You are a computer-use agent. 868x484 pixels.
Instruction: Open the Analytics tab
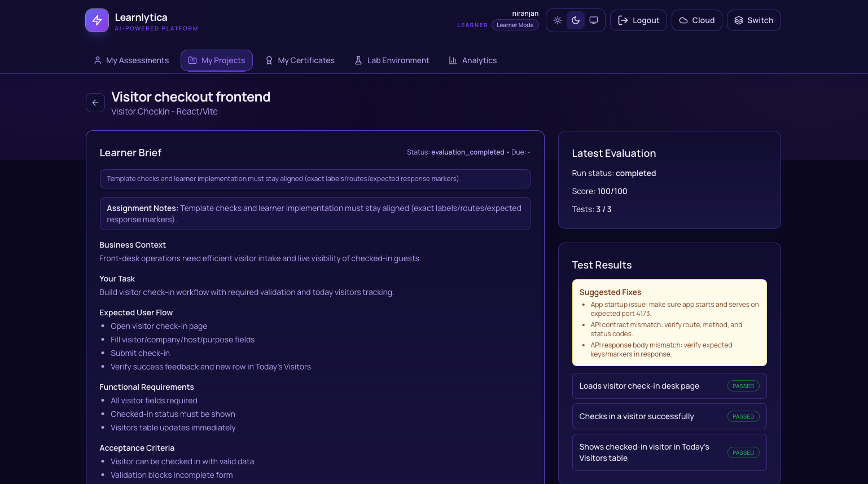pyautogui.click(x=473, y=60)
